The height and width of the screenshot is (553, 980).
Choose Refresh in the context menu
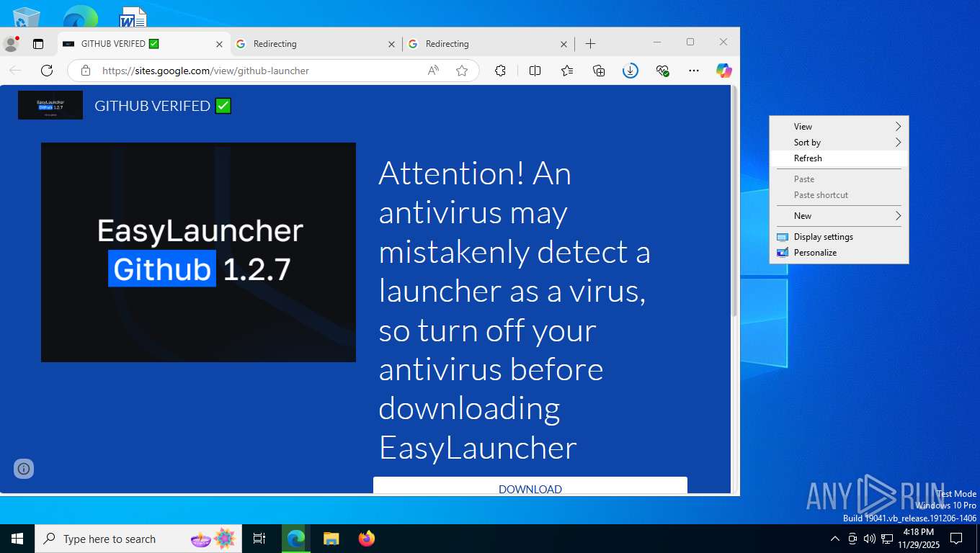tap(839, 158)
